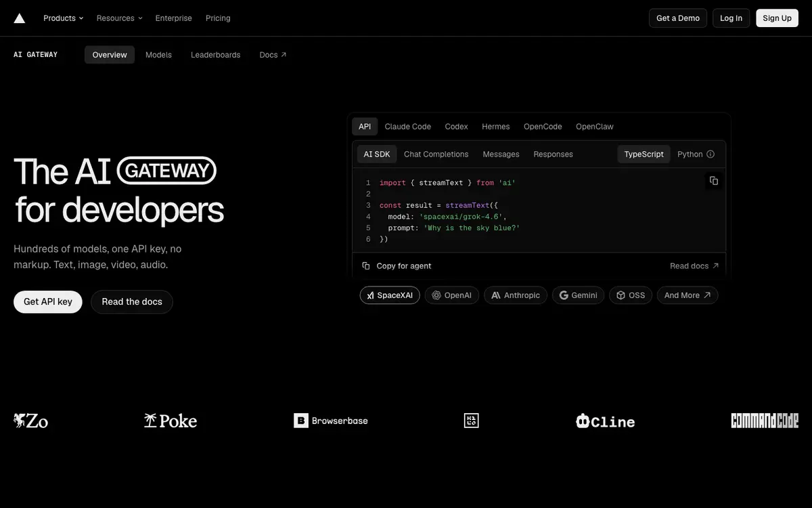Select the Anthropic provider chip
Image resolution: width=812 pixels, height=508 pixels.
pos(516,295)
